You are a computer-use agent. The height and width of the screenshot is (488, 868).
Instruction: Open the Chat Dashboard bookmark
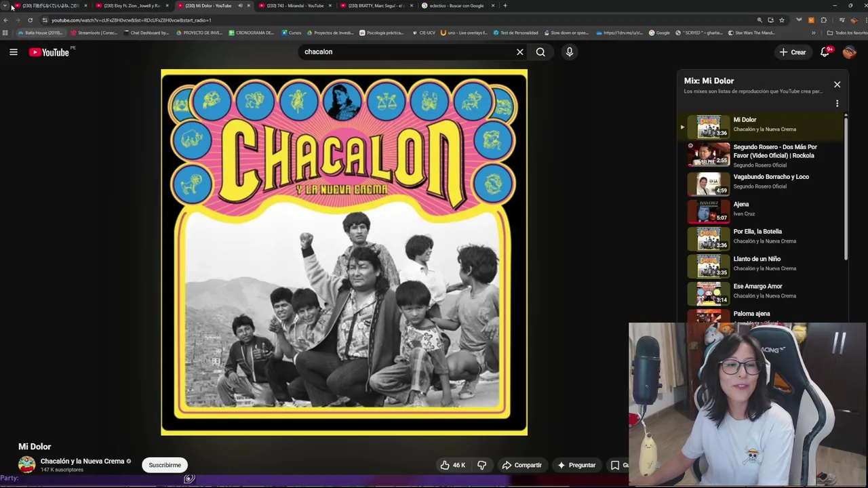[x=146, y=33]
